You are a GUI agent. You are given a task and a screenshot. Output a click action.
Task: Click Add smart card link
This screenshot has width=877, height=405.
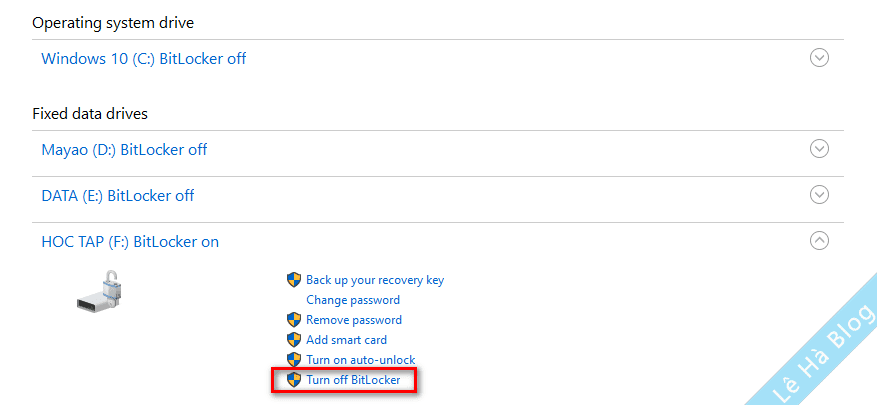(346, 340)
